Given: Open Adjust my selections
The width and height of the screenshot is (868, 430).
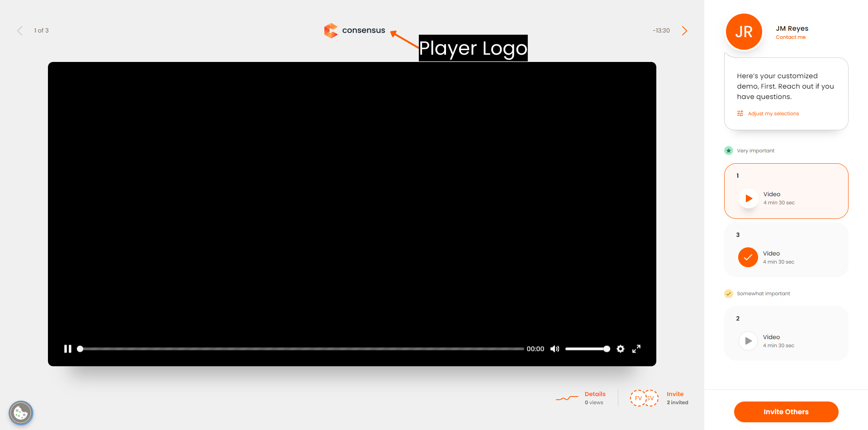Looking at the screenshot, I should (773, 113).
